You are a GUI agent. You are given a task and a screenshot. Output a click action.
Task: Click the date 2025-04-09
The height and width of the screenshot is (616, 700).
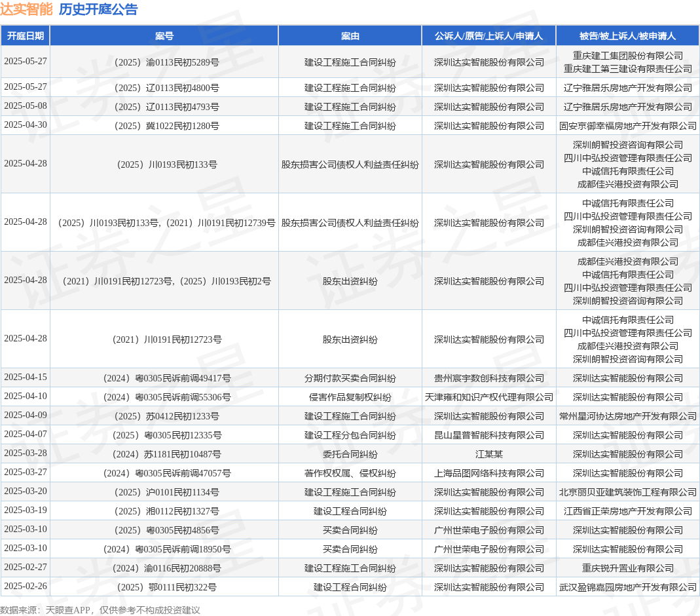point(26,415)
